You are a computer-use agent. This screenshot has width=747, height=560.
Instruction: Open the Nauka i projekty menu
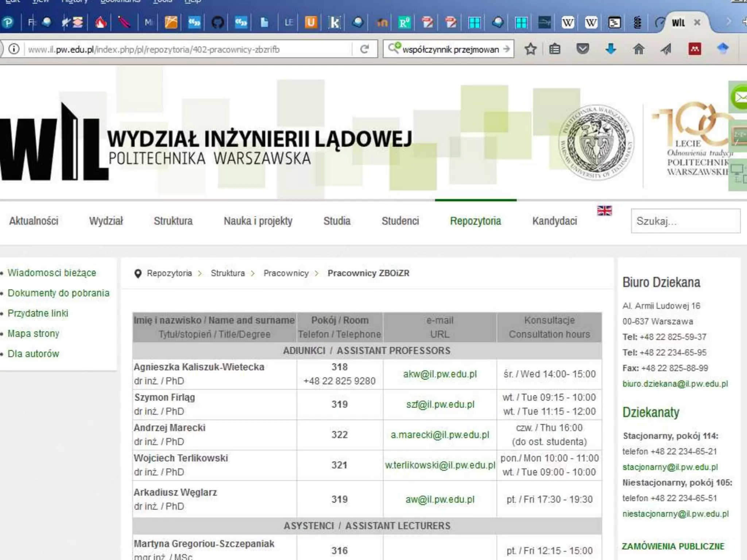click(258, 221)
